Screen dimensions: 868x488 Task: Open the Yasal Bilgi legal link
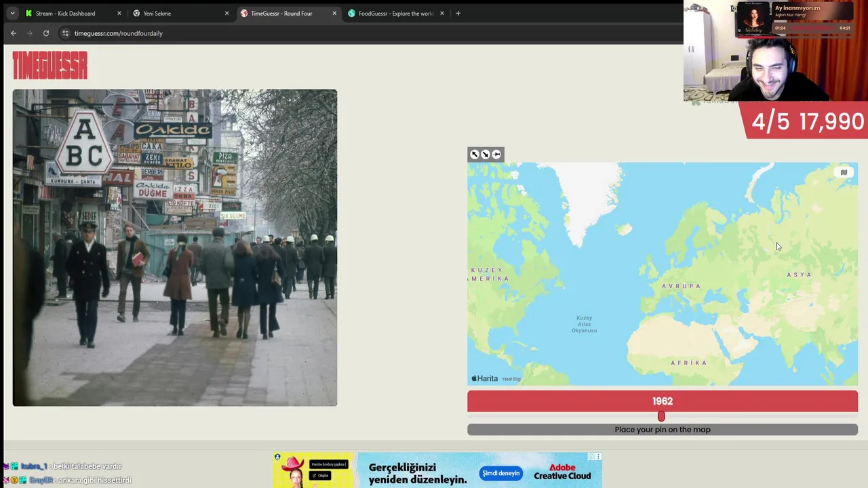pyautogui.click(x=511, y=379)
